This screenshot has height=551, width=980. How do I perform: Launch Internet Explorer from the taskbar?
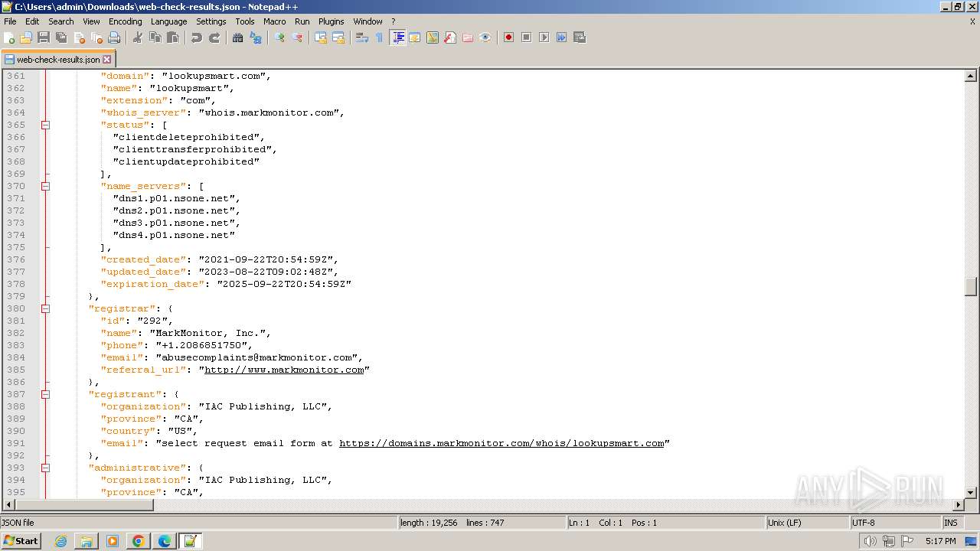click(x=60, y=541)
